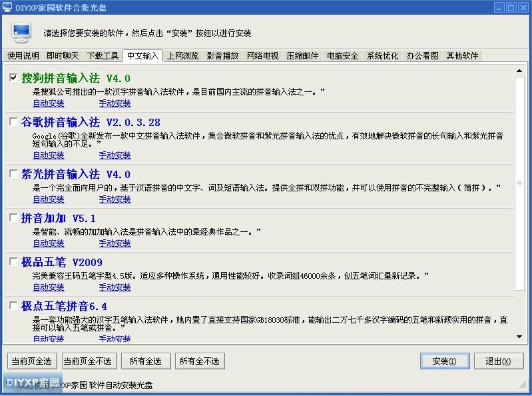Click the monitor icon in the header
The height and width of the screenshot is (396, 532).
point(21,33)
